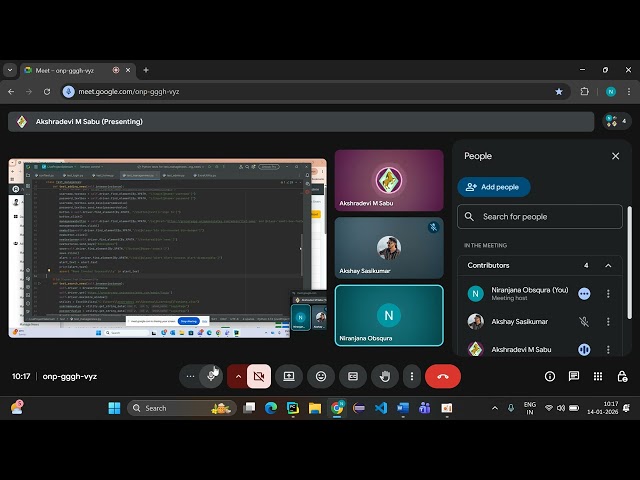Open the tab search dropdown
640x480 pixels.
click(x=10, y=70)
